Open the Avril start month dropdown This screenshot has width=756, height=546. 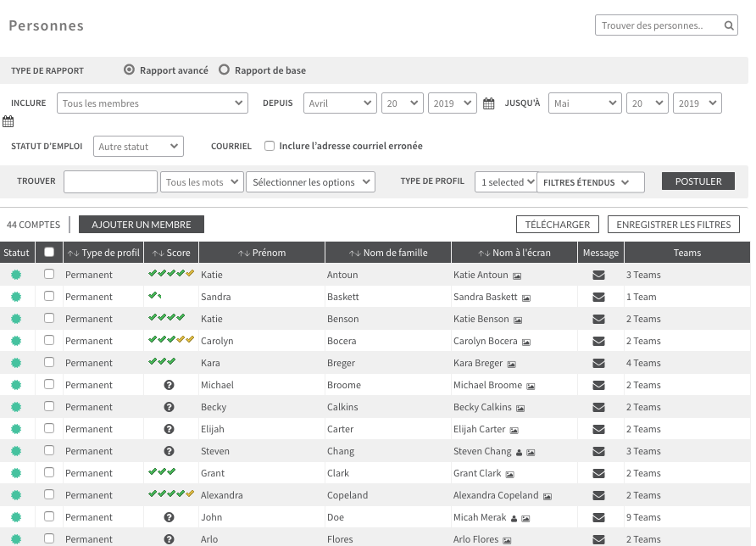[340, 103]
